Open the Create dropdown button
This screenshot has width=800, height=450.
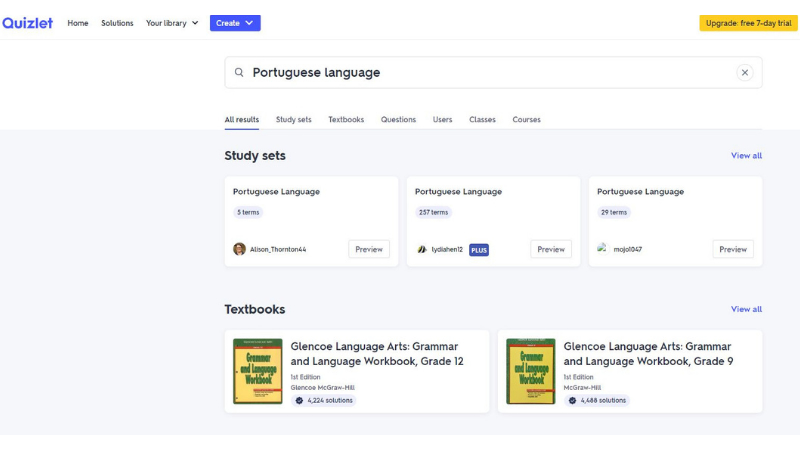click(235, 23)
